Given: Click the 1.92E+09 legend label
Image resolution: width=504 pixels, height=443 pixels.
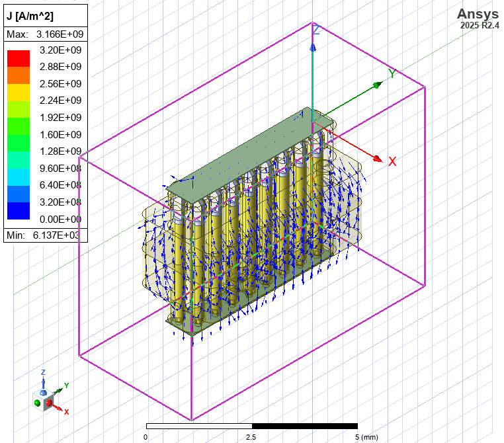Looking at the screenshot, I should (60, 118).
